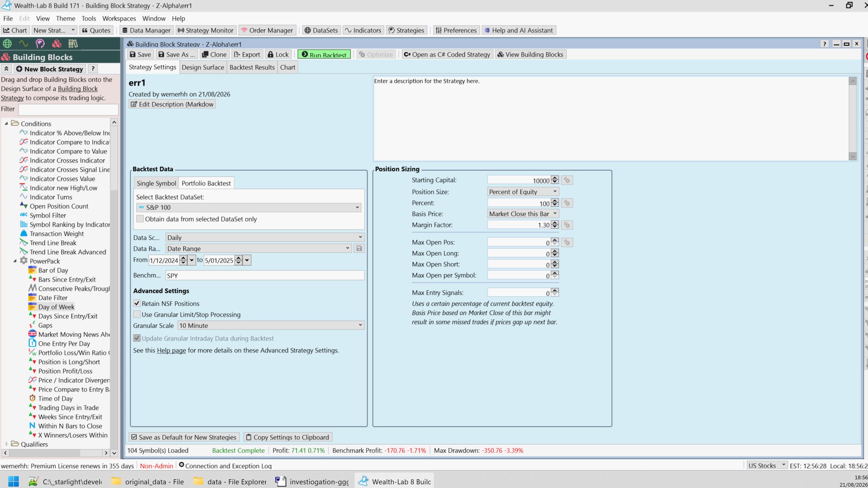Open the US Stocks market dropdown in status bar

tap(766, 466)
